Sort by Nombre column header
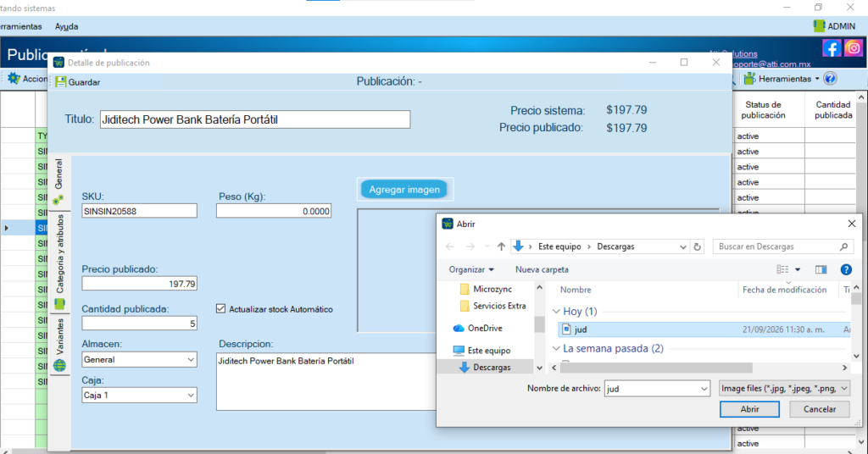868x454 pixels. pos(576,290)
